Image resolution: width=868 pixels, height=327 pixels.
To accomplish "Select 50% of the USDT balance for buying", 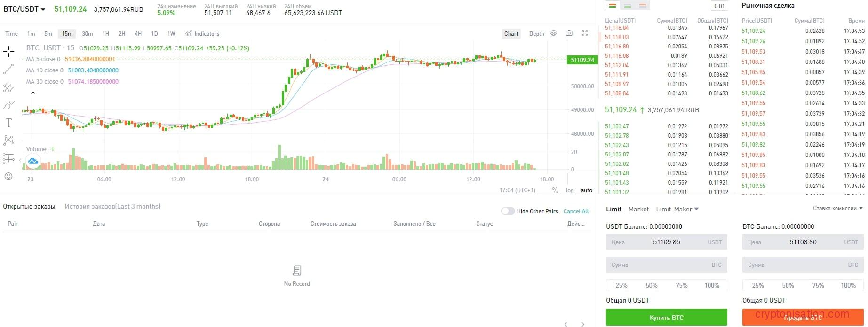I will click(652, 285).
